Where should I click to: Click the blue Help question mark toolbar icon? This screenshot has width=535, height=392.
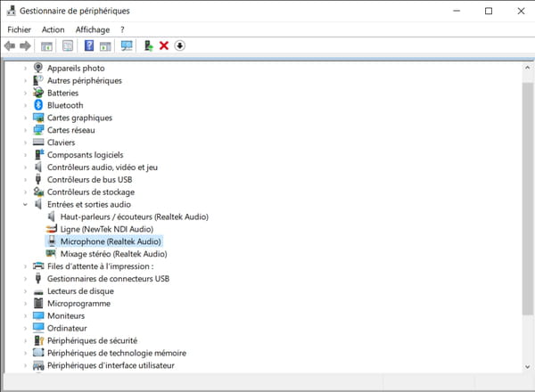point(89,45)
